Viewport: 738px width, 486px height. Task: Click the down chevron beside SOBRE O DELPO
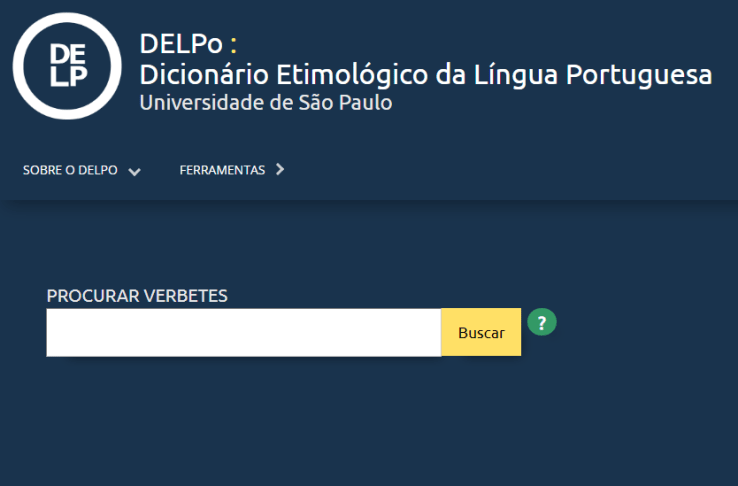[135, 171]
